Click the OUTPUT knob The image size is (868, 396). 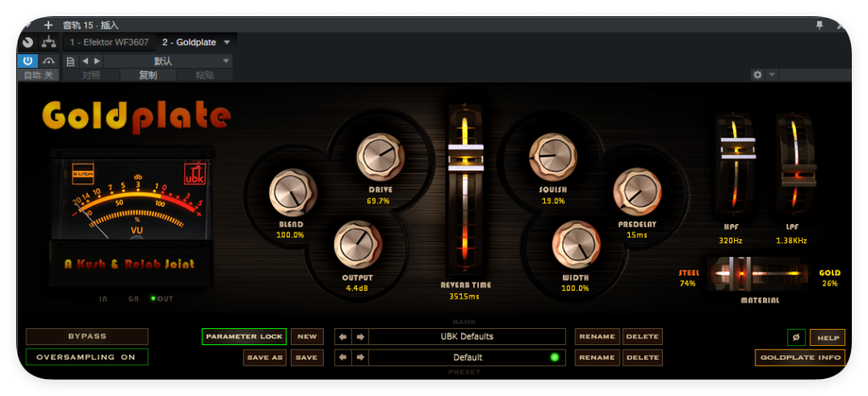[359, 245]
